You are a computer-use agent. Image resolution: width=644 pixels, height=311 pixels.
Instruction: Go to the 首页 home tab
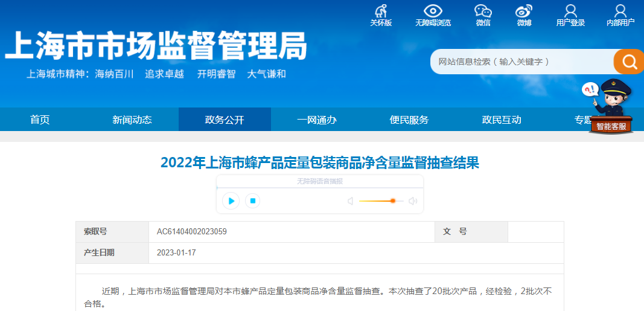[40, 120]
